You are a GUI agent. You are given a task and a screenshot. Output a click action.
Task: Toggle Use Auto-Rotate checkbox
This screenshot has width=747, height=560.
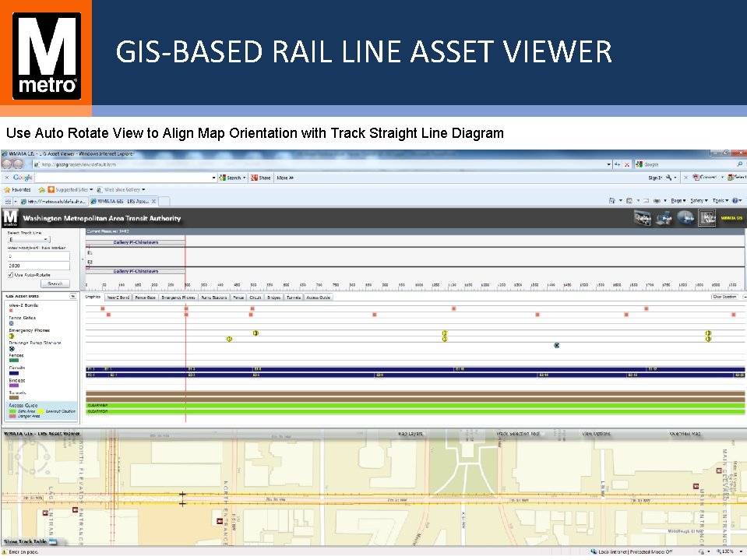pyautogui.click(x=10, y=275)
